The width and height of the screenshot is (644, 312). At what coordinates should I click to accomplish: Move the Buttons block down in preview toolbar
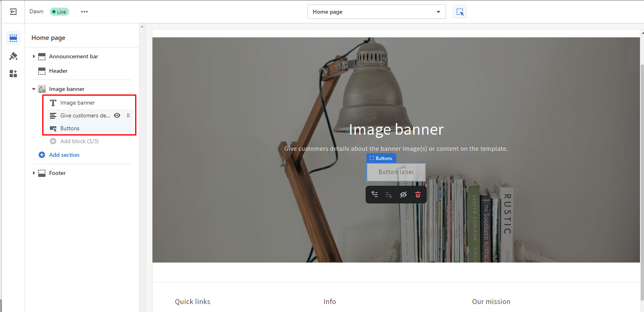(x=389, y=195)
